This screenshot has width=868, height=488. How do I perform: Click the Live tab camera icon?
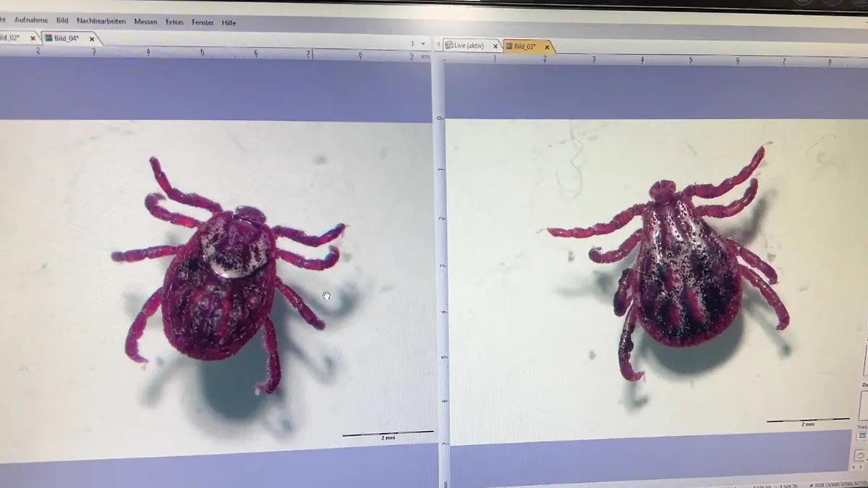point(448,46)
